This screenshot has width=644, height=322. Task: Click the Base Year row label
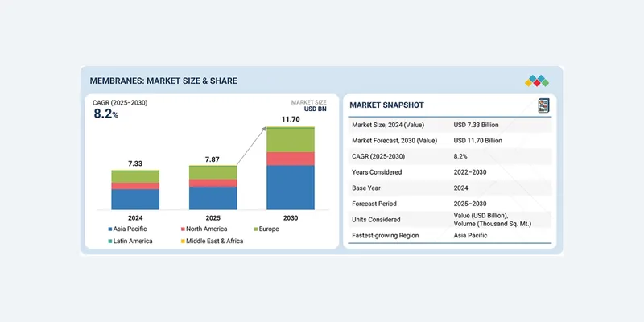366,188
